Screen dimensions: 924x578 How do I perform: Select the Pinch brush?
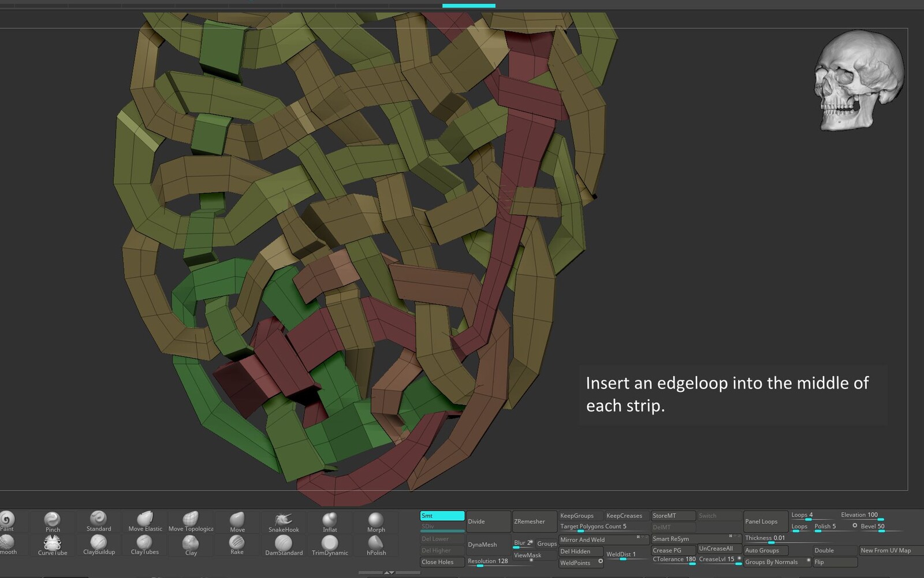(x=53, y=521)
